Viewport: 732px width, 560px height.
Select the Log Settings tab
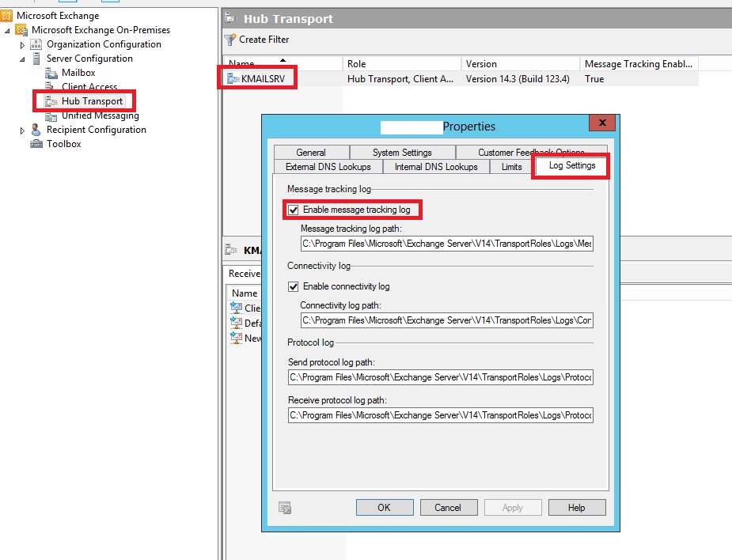tap(572, 165)
